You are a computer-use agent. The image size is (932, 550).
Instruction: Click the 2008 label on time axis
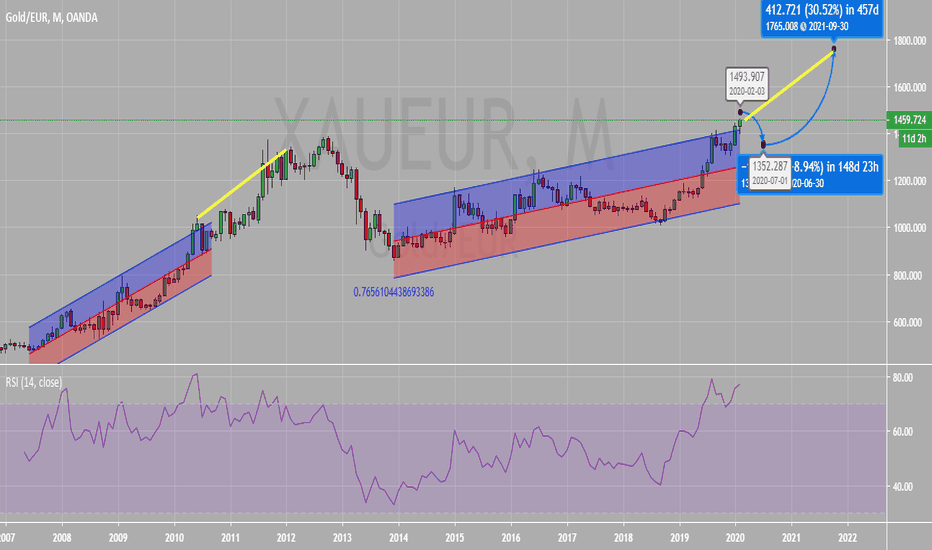[62, 538]
